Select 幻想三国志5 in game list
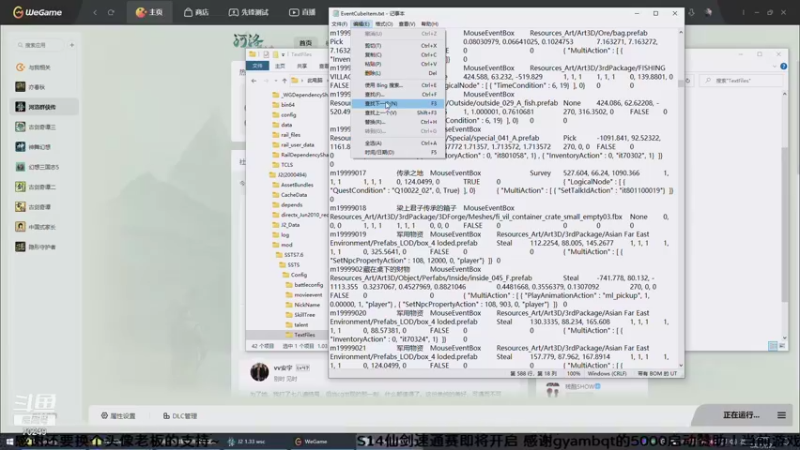The width and height of the screenshot is (800, 450). pos(37,167)
